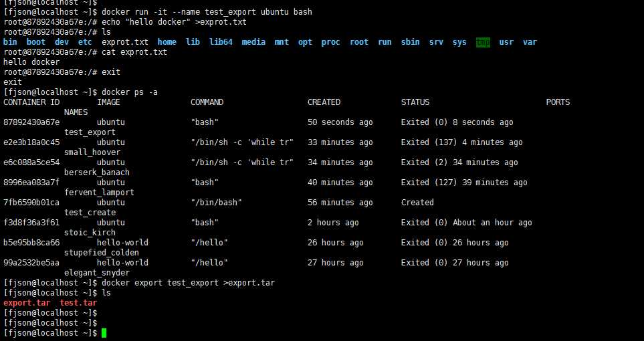Click status 'Exited (137) 4 minutes ago'
This screenshot has height=341, width=644.
click(462, 142)
